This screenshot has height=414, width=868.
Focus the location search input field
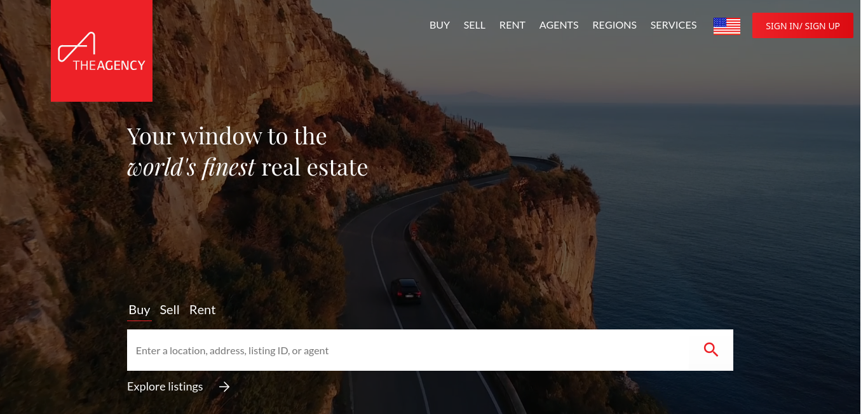click(408, 350)
